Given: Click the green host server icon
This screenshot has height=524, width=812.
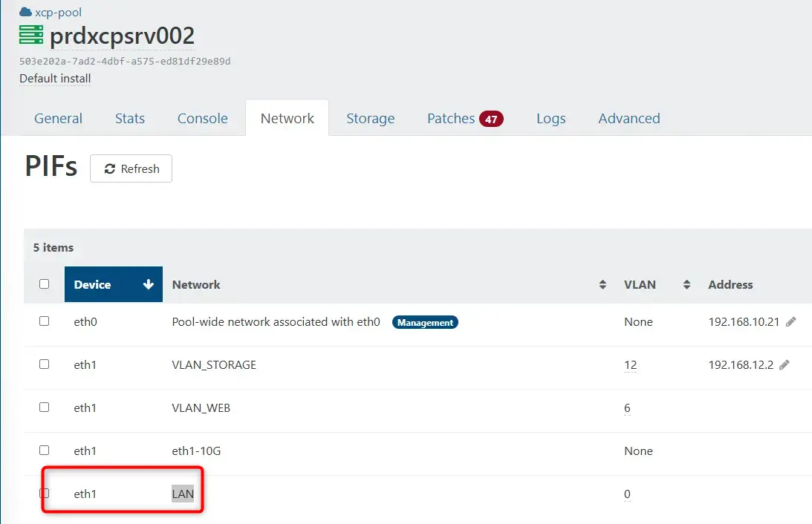Looking at the screenshot, I should [31, 35].
